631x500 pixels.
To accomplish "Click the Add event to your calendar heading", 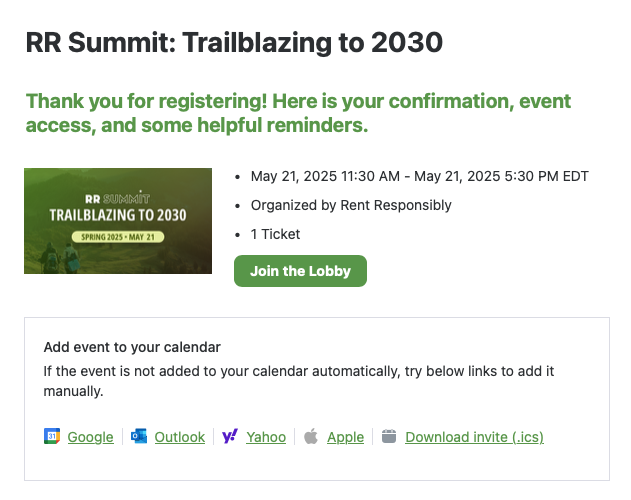I will tap(132, 347).
